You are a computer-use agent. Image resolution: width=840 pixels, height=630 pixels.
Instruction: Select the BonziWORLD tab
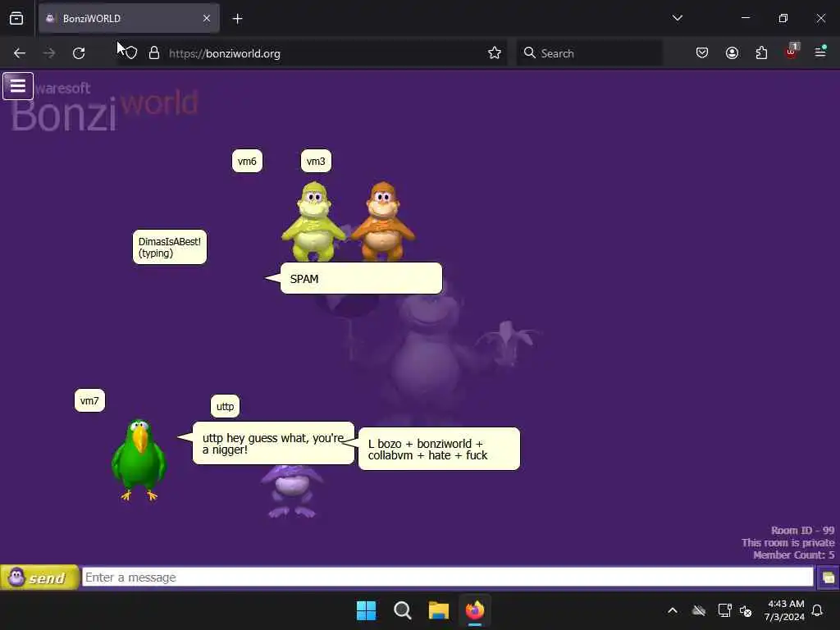[x=129, y=18]
